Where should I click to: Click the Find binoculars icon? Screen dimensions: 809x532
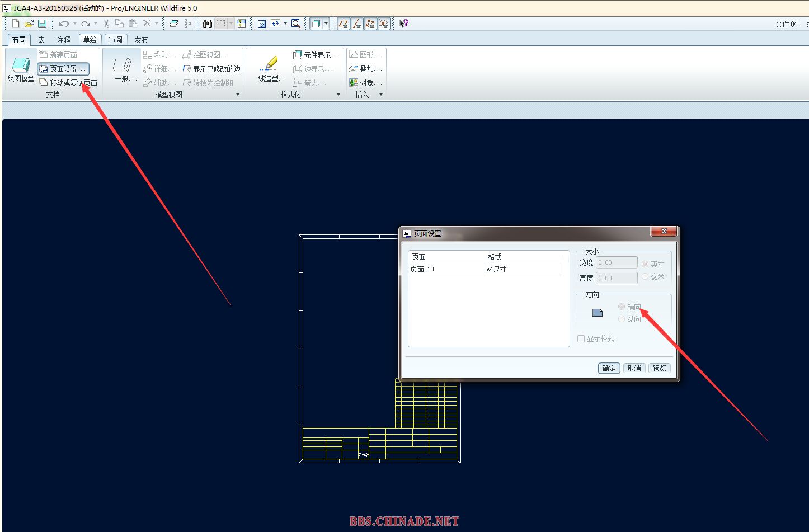tap(208, 23)
